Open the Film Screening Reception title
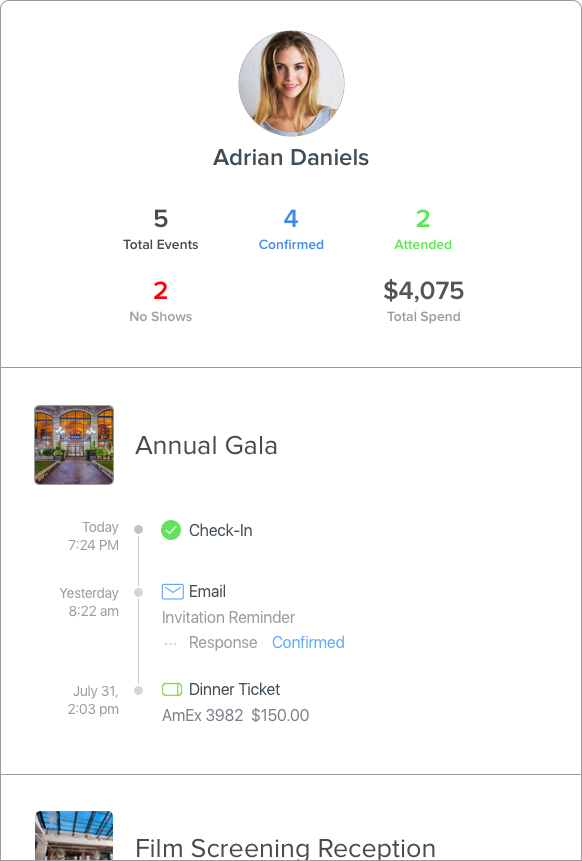Screen dimensions: 582x861 tap(285, 848)
